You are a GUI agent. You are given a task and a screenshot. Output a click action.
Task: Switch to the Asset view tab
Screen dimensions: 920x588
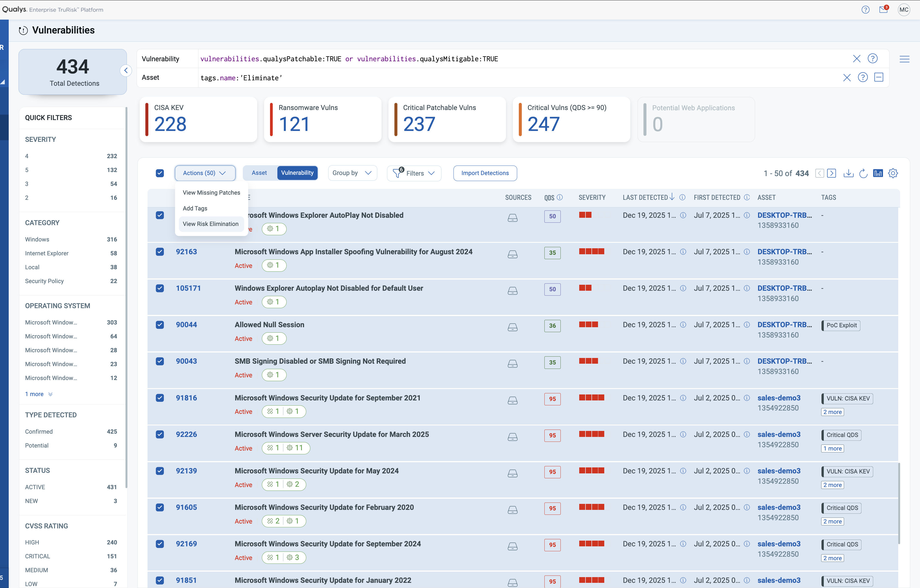(259, 173)
